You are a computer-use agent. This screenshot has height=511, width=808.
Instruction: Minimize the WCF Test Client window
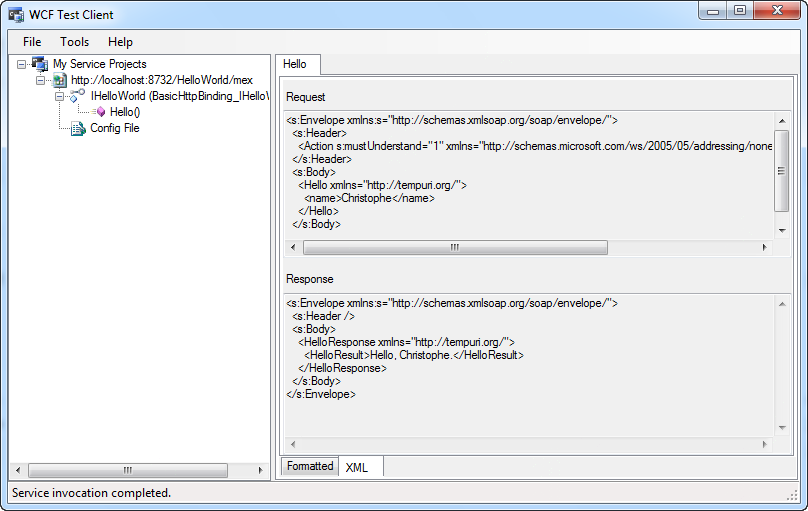pyautogui.click(x=713, y=11)
